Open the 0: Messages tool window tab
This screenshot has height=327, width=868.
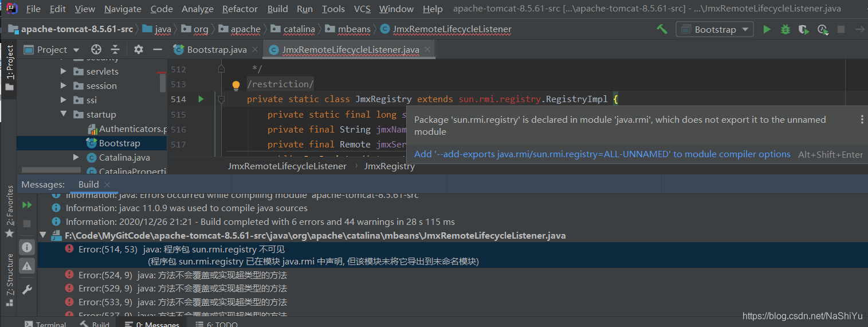pos(152,324)
